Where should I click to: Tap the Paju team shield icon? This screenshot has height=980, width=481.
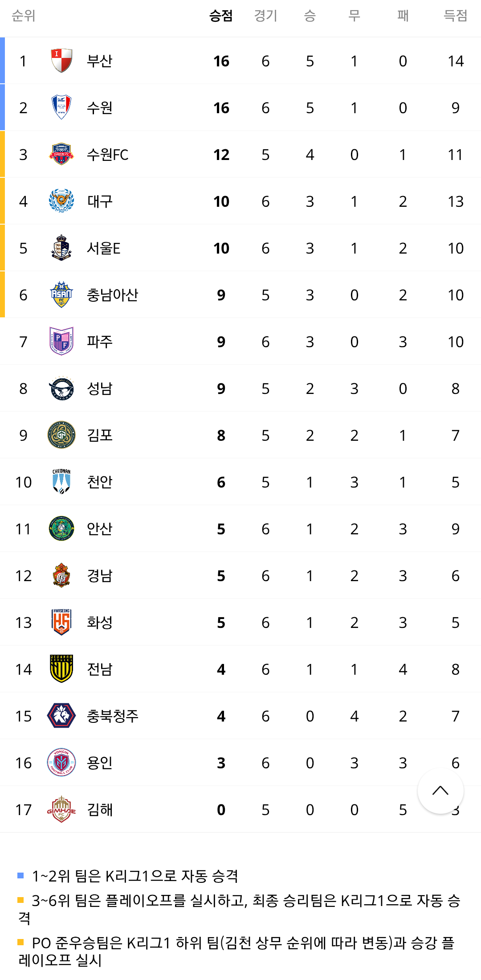[61, 341]
